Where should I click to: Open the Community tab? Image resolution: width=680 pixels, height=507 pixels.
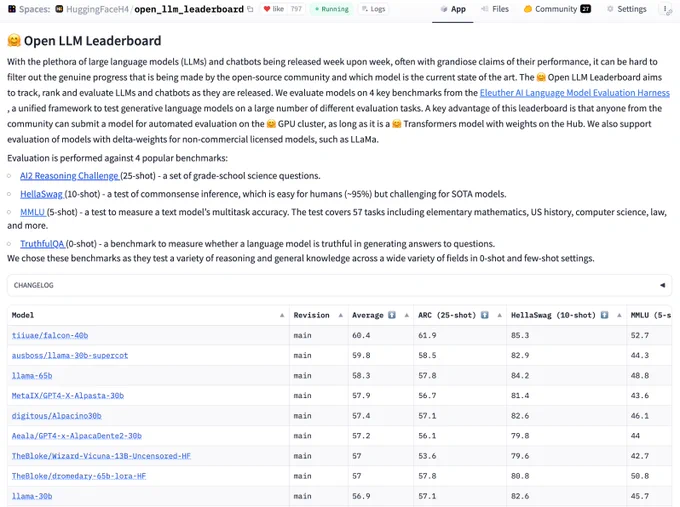pyautogui.click(x=557, y=9)
